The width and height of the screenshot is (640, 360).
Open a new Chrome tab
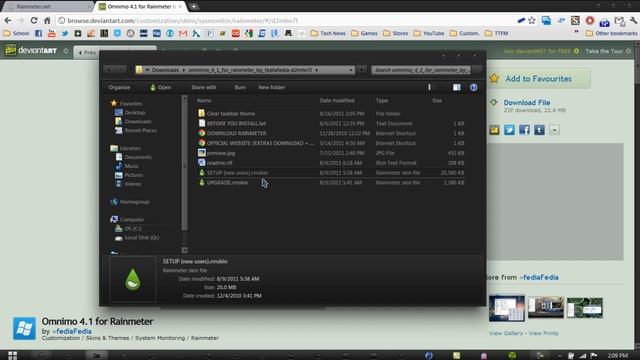tap(193, 7)
